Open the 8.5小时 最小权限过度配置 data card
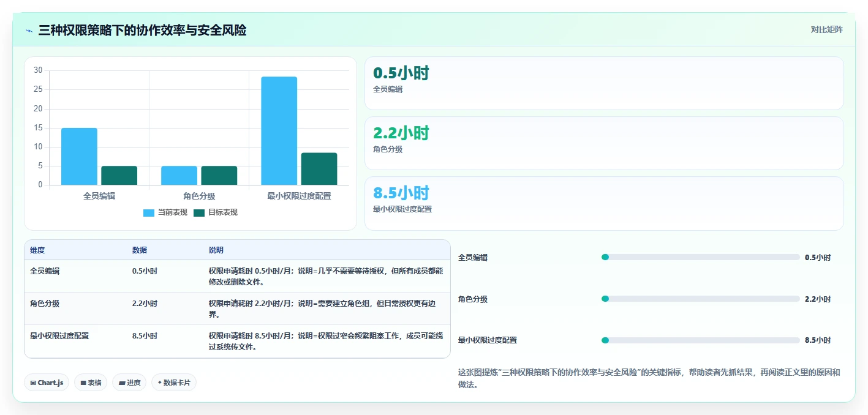This screenshot has width=868, height=415. (604, 203)
